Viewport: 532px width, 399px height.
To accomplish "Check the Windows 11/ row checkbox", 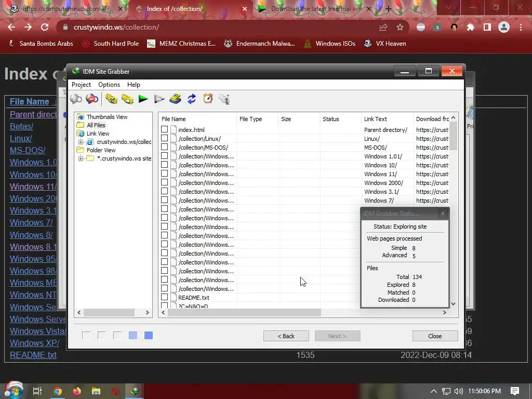I will click(x=165, y=174).
